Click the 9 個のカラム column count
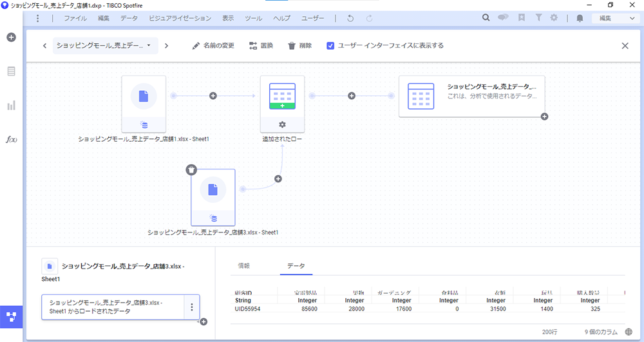The image size is (644, 342). click(601, 332)
